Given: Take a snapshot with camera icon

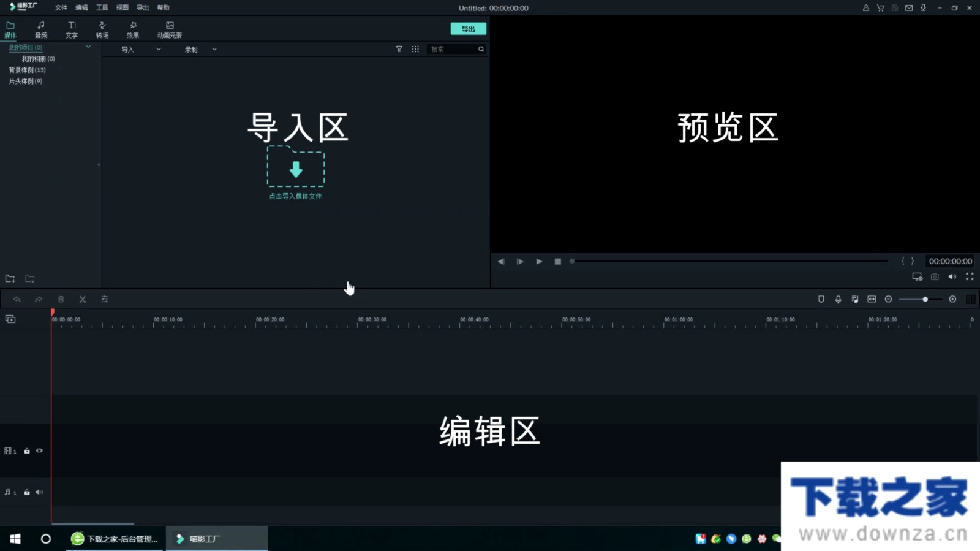Looking at the screenshot, I should (x=935, y=277).
